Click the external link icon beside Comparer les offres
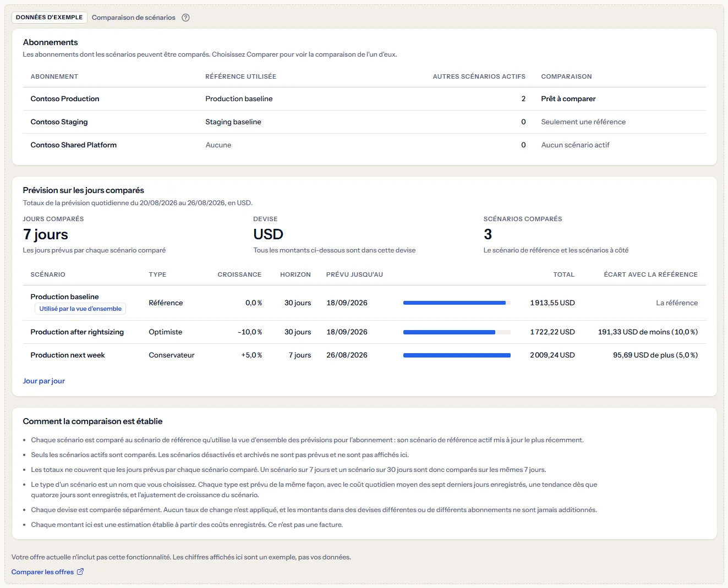Screen dimensions: 728x588 coord(80,571)
